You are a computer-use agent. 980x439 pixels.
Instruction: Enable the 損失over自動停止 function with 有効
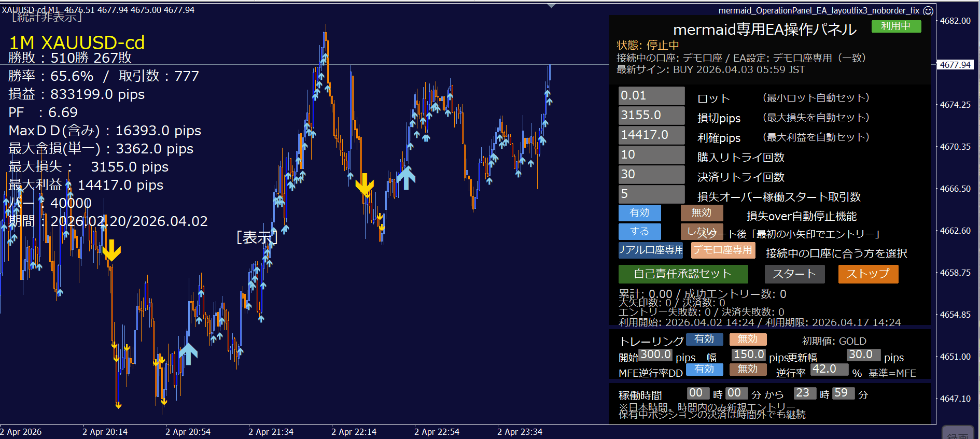coord(639,213)
